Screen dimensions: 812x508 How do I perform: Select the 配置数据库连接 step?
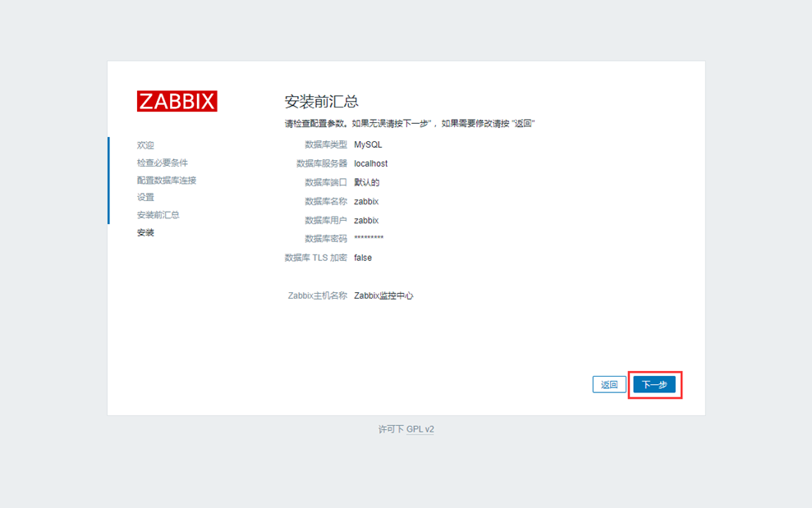click(167, 181)
